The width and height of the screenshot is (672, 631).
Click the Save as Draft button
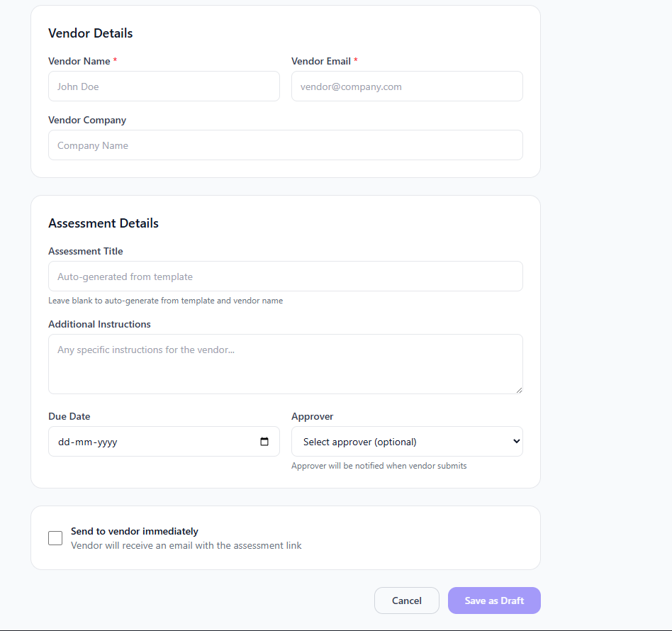[494, 601]
